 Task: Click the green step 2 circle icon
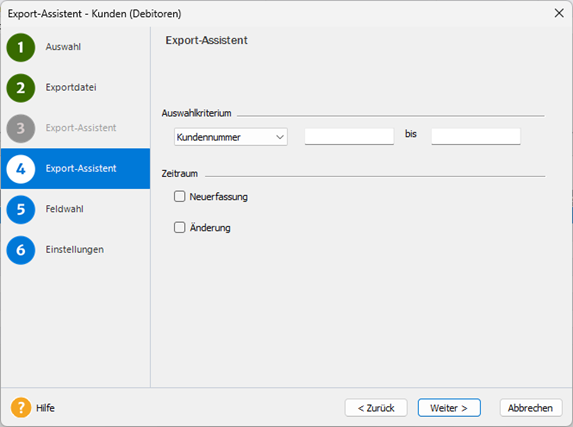[x=21, y=88]
